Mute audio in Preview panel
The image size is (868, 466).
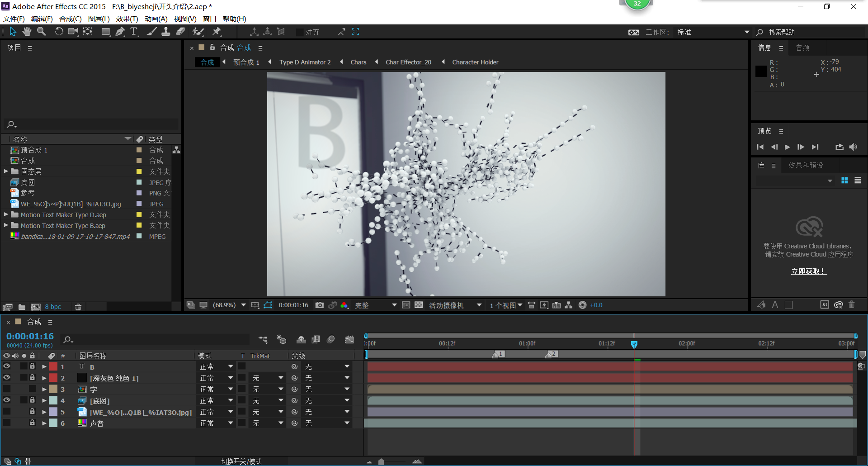(853, 147)
